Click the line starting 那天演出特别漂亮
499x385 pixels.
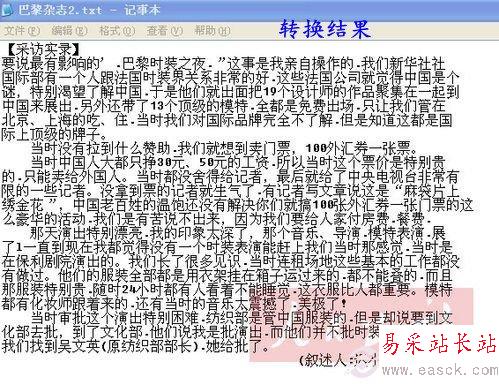(238, 233)
